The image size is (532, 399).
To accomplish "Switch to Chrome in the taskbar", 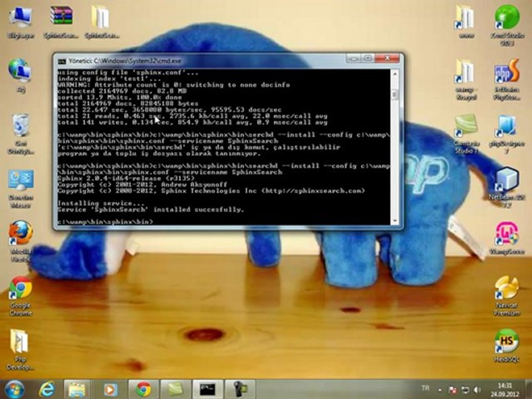I will (143, 389).
